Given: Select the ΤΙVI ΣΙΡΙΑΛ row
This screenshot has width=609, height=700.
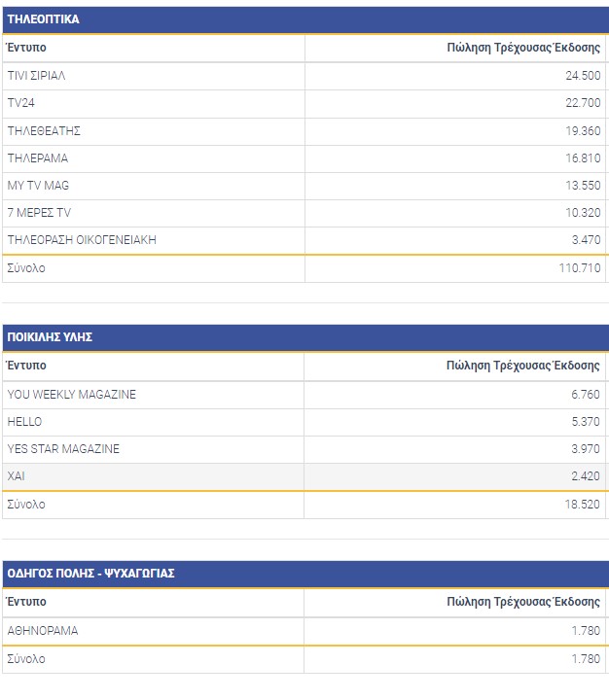Looking at the screenshot, I should [36, 76].
